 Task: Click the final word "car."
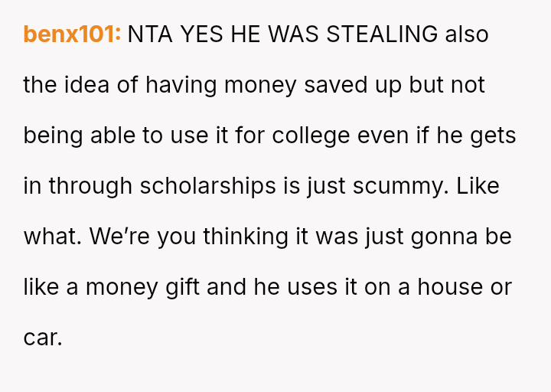pyautogui.click(x=42, y=338)
